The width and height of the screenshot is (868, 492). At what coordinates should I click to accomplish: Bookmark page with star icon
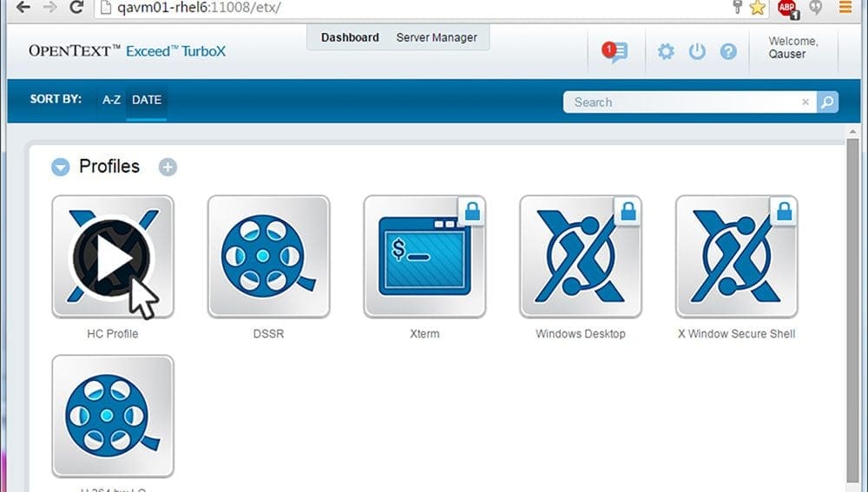[x=757, y=7]
